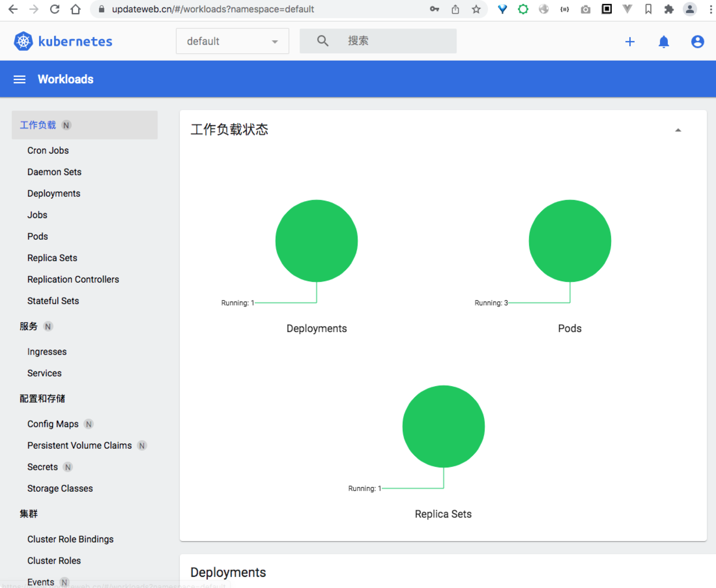Open the hamburger navigation menu
This screenshot has width=716, height=588.
click(19, 79)
